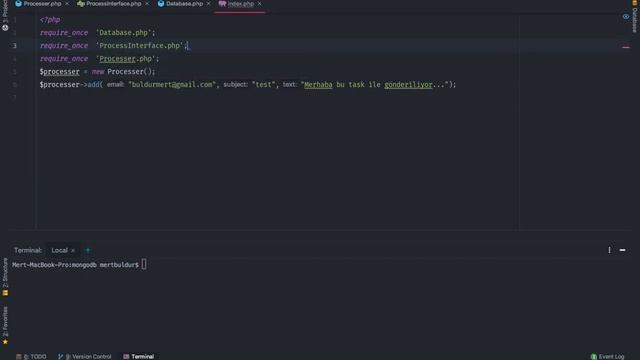Click the 'Database.php' string in code
This screenshot has height=360, width=640.
pyautogui.click(x=124, y=33)
